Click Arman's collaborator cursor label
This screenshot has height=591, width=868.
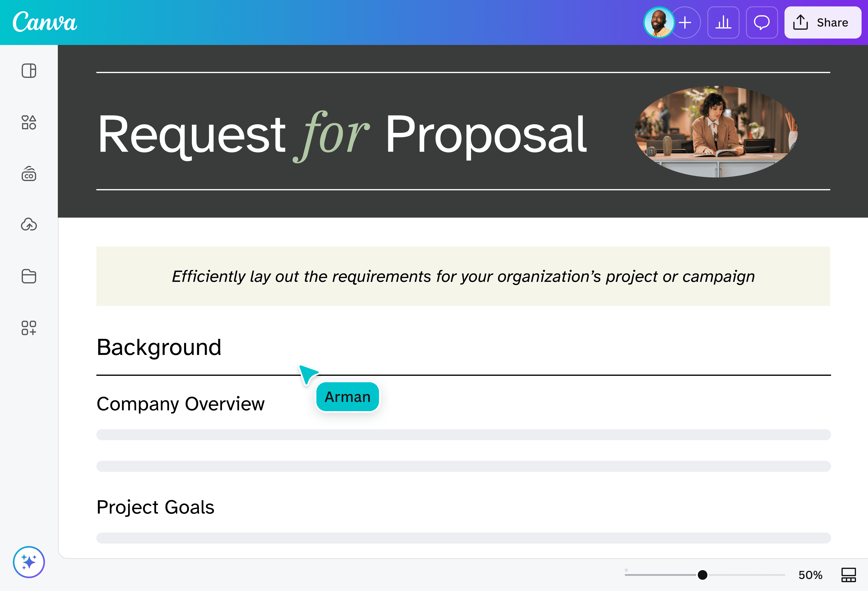point(347,397)
